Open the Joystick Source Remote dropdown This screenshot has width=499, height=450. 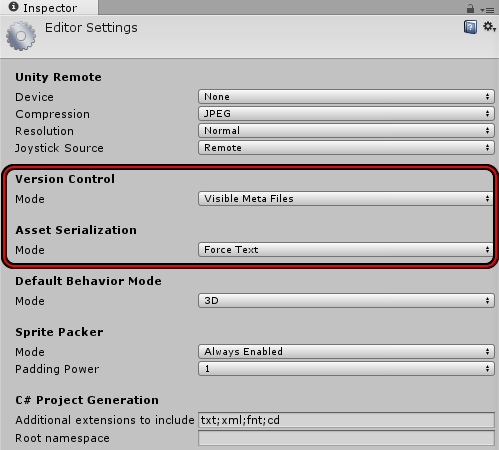(x=346, y=148)
